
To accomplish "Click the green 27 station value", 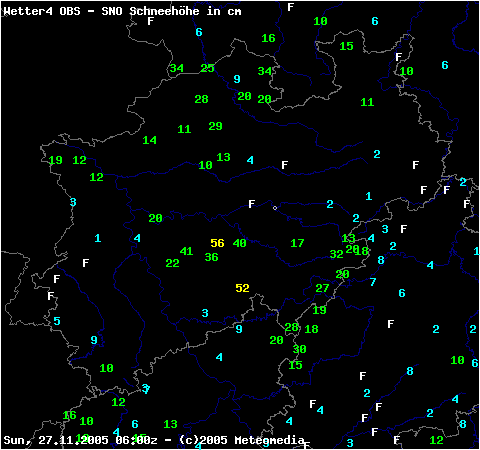I will point(322,288).
